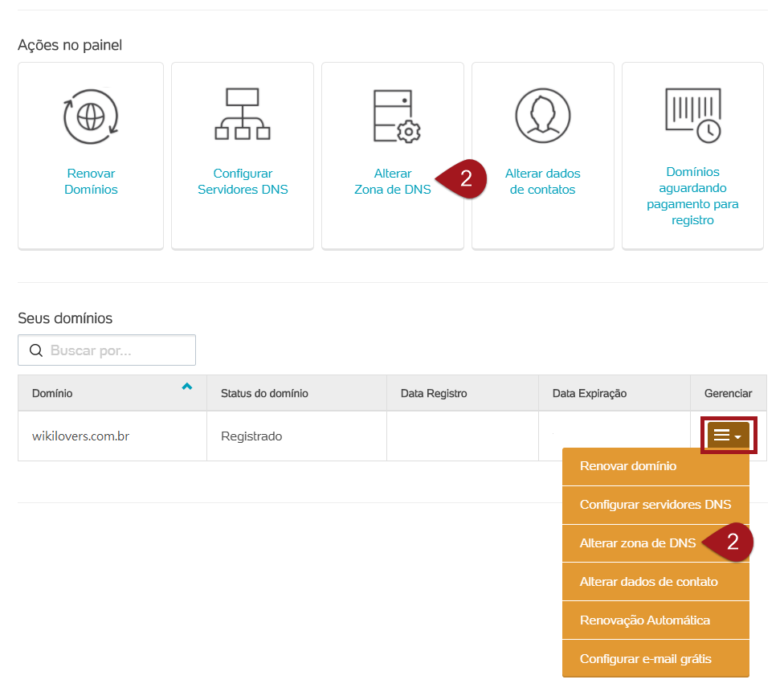Open the Gerenciar hamburger menu button
The height and width of the screenshot is (696, 784).
point(727,436)
